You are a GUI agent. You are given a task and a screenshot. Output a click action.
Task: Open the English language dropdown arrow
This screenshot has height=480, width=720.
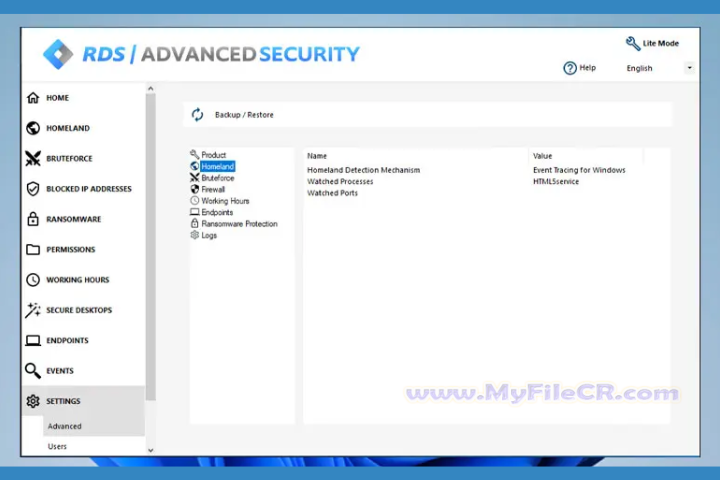689,68
